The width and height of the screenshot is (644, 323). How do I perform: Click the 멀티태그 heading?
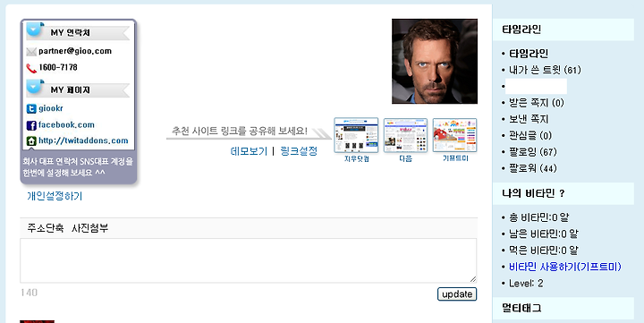(x=521, y=308)
